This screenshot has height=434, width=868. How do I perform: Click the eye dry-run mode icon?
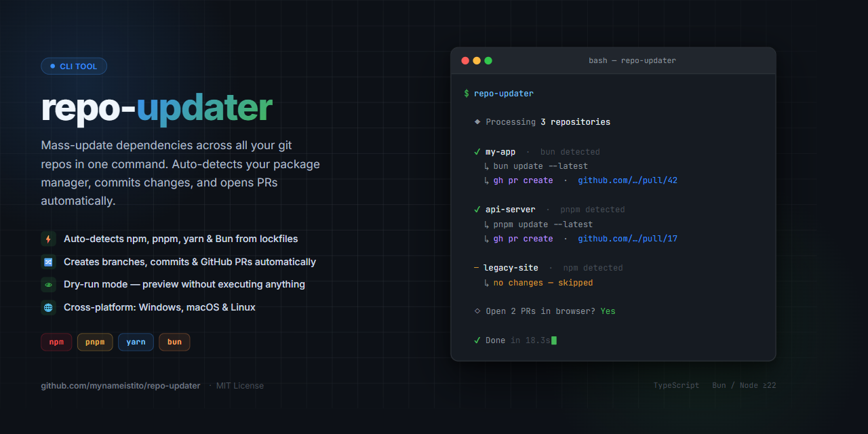tap(48, 284)
